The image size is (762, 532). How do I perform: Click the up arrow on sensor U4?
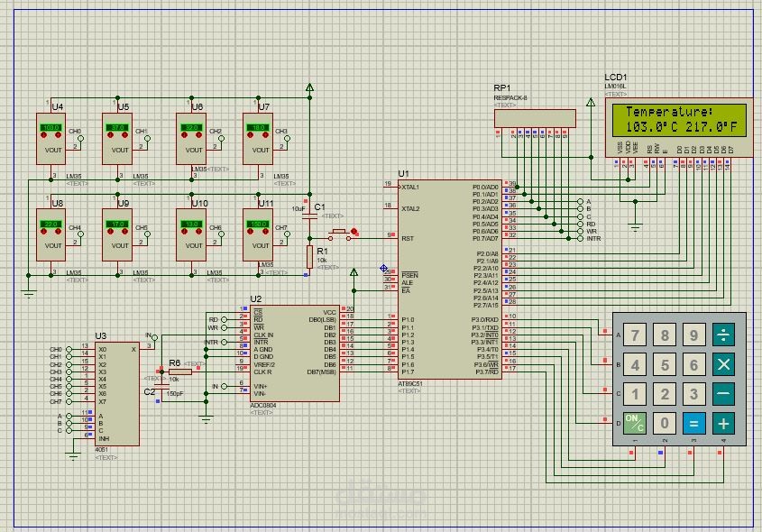coord(58,136)
